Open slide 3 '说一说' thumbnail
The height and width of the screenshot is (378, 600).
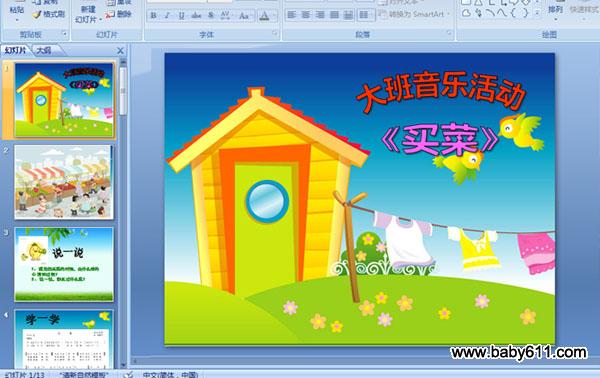tap(64, 264)
